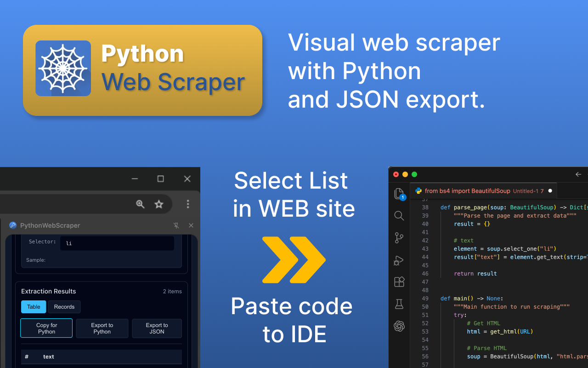
Task: Click the 'result = {}' code line
Action: 472,224
